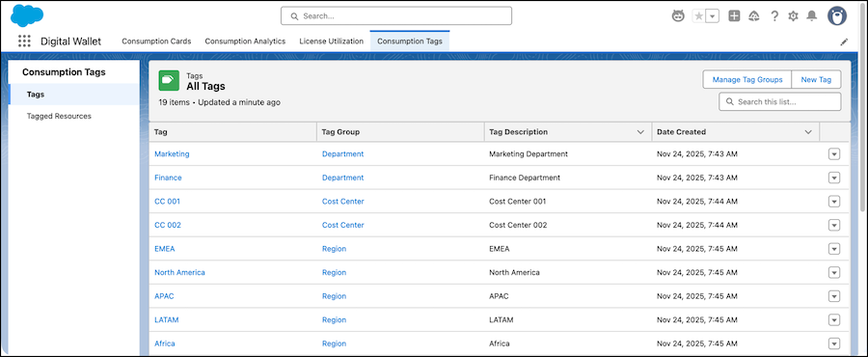Focus the global Search field

click(396, 16)
